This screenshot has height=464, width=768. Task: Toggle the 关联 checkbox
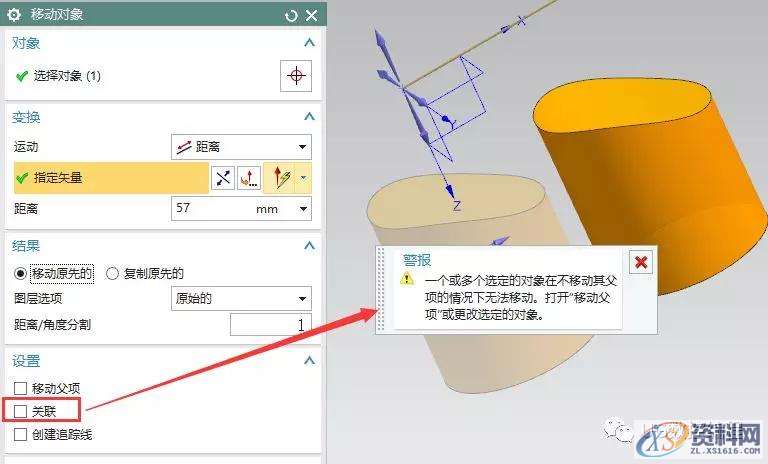[21, 411]
